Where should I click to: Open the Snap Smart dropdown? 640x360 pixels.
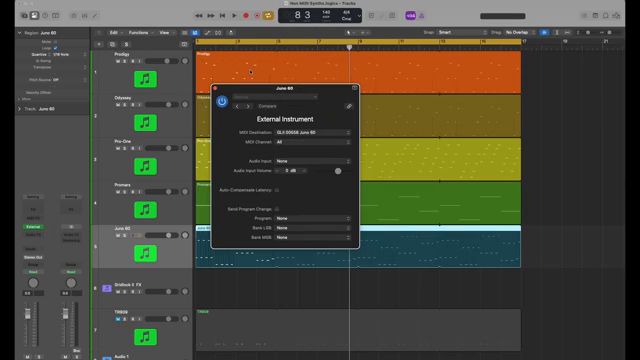pyautogui.click(x=462, y=32)
